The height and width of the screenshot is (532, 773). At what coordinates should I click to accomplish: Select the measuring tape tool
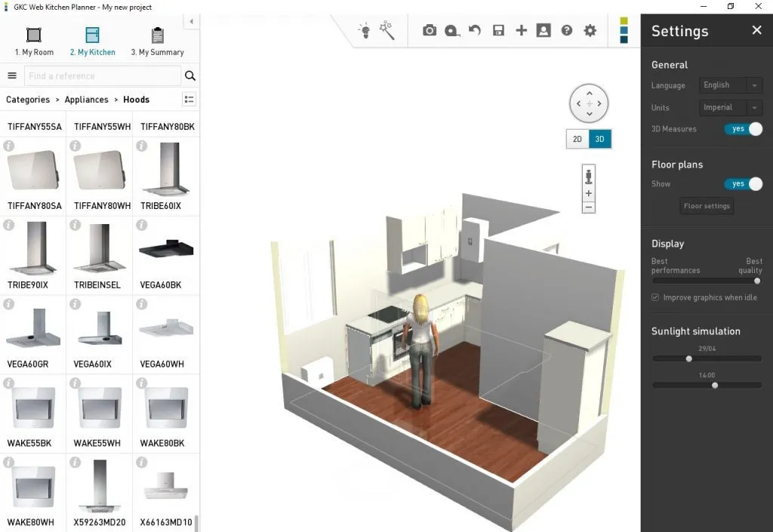[452, 30]
